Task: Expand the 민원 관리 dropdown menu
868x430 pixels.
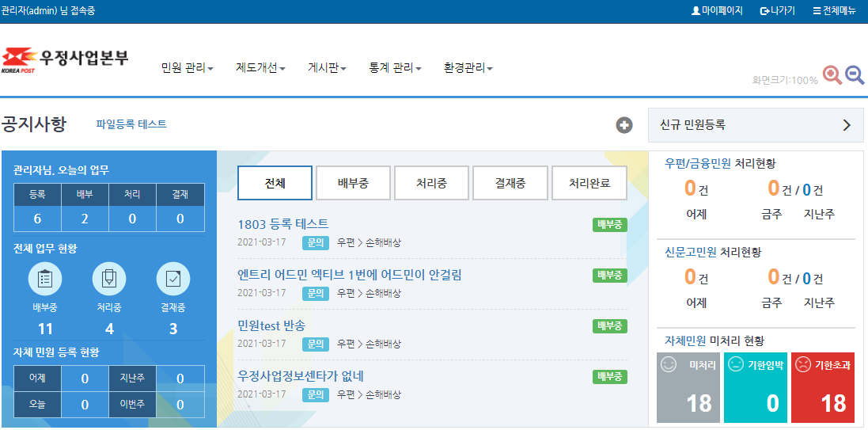Action: pyautogui.click(x=188, y=68)
